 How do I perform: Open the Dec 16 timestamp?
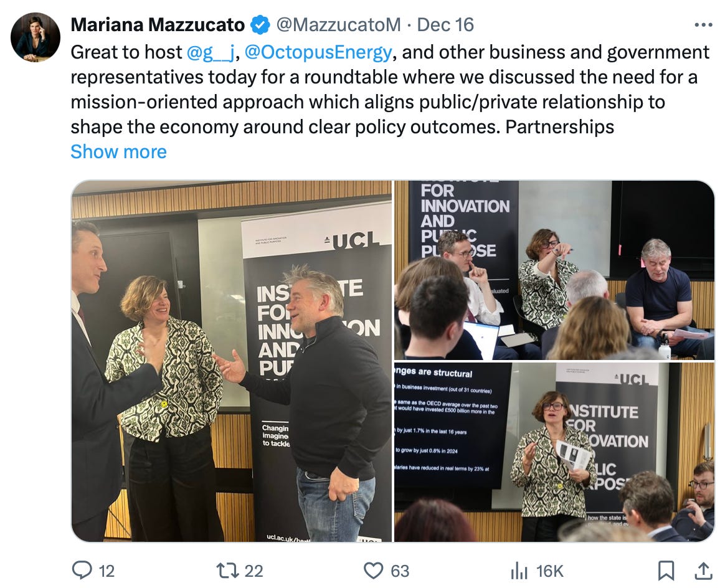pos(445,25)
